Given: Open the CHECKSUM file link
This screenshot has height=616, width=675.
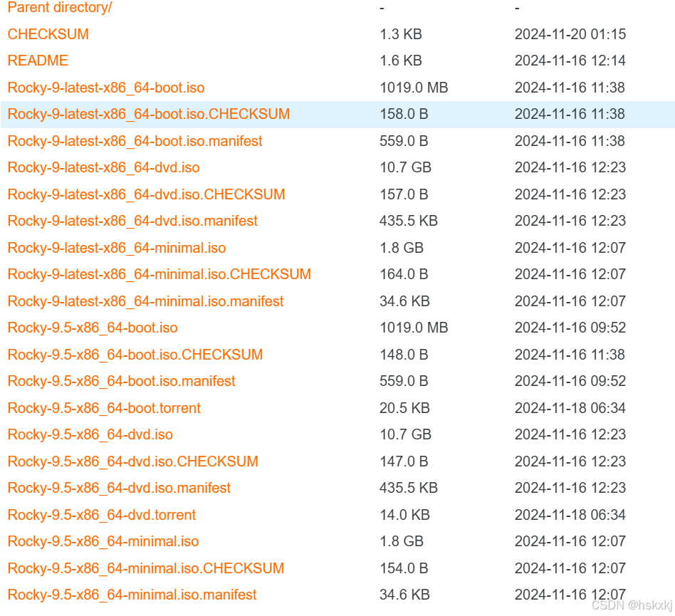Looking at the screenshot, I should coord(47,34).
